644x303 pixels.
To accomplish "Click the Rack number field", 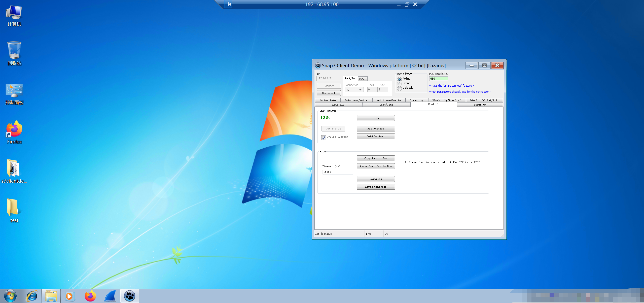I will point(372,90).
